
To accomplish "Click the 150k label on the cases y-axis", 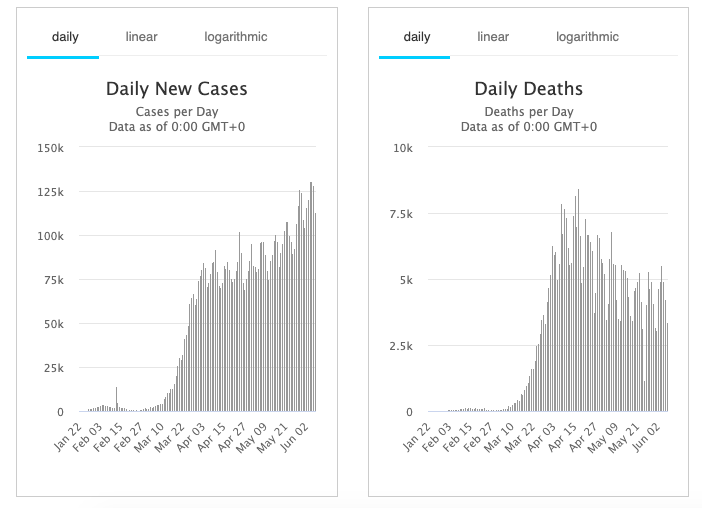I will [x=49, y=148].
